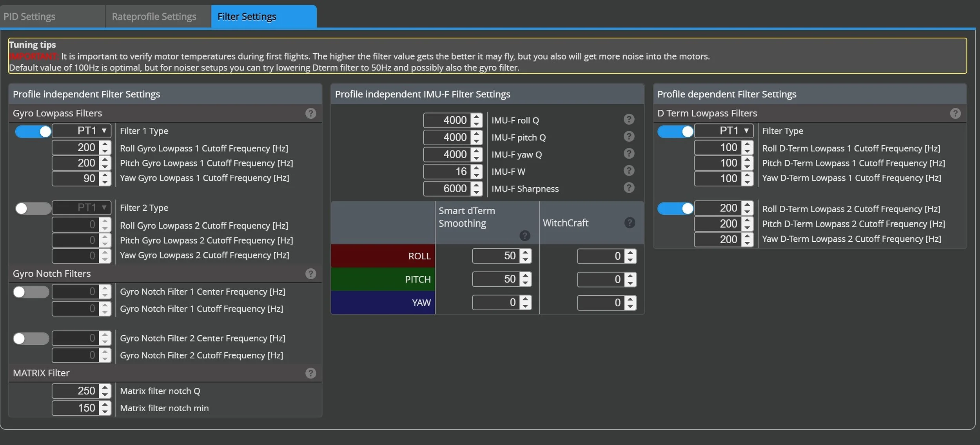This screenshot has height=445, width=980.
Task: Decrease IMU-F W value stepper
Action: click(476, 175)
